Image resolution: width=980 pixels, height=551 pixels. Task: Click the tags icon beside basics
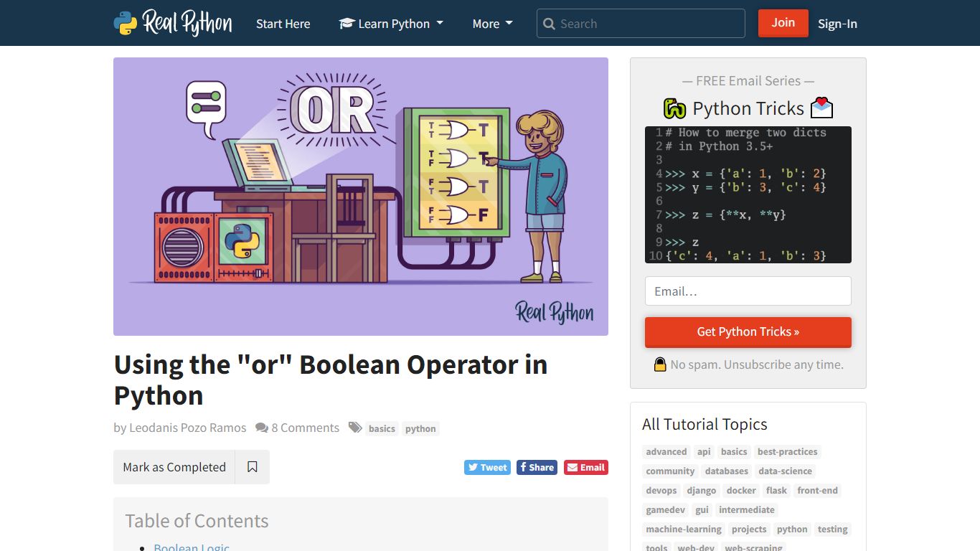point(355,428)
